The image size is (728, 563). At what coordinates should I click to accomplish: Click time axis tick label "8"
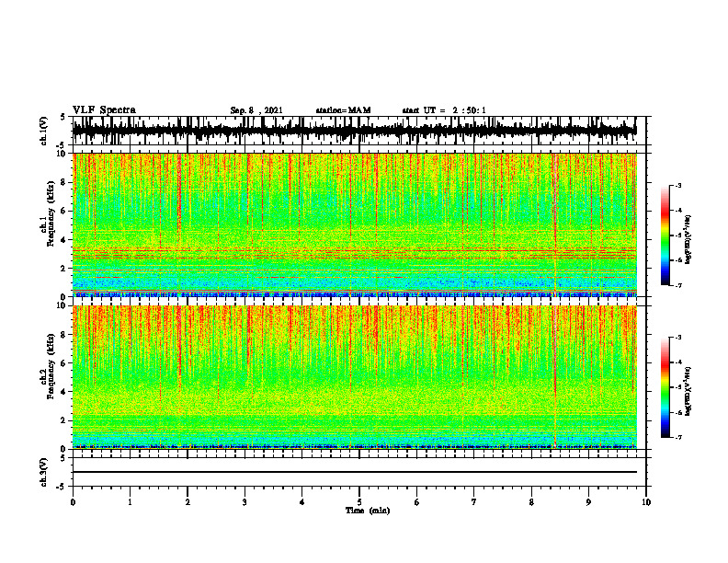pyautogui.click(x=531, y=502)
